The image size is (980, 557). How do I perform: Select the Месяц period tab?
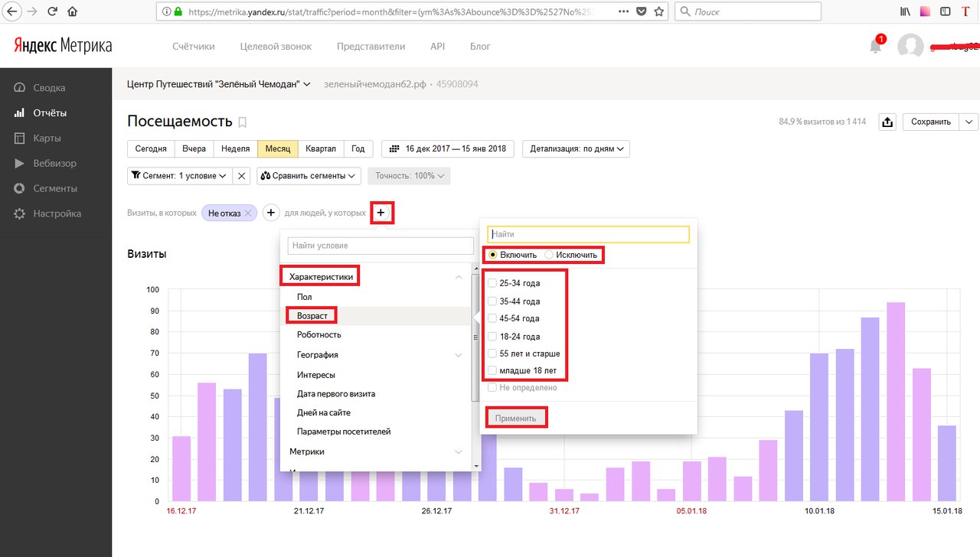pos(278,148)
